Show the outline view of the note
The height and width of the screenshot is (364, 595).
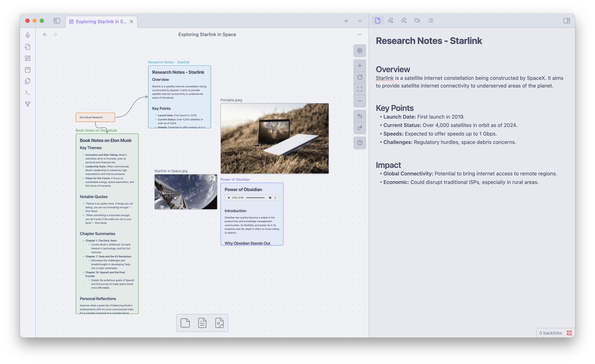coord(431,21)
